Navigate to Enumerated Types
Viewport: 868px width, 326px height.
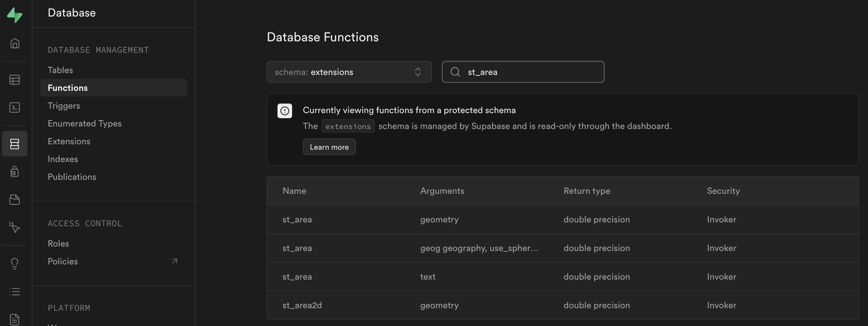pyautogui.click(x=84, y=124)
